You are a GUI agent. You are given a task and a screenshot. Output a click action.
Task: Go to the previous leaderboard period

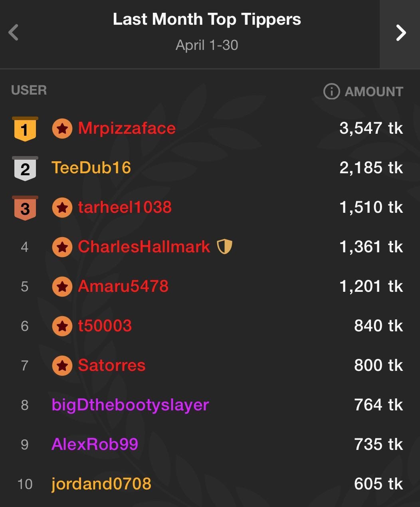pos(14,32)
